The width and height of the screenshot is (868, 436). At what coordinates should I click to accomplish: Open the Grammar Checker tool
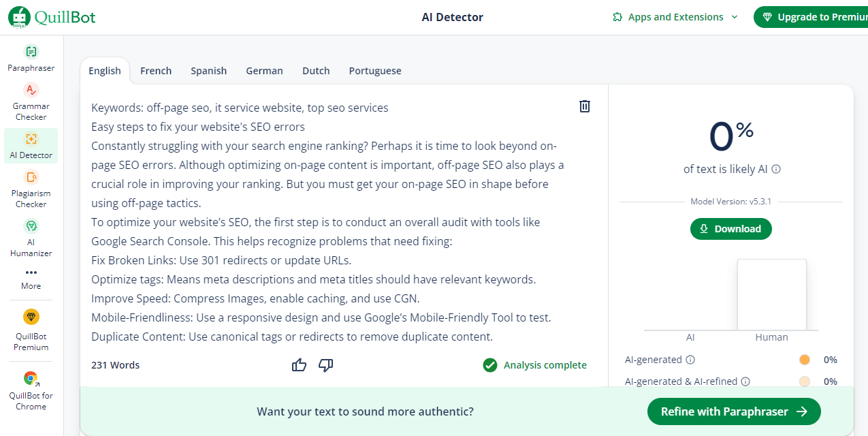click(x=31, y=102)
